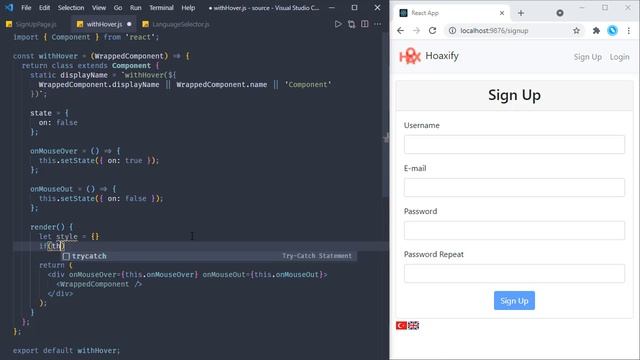640x360 pixels.
Task: Open the Go menu
Action: [x=118, y=8]
